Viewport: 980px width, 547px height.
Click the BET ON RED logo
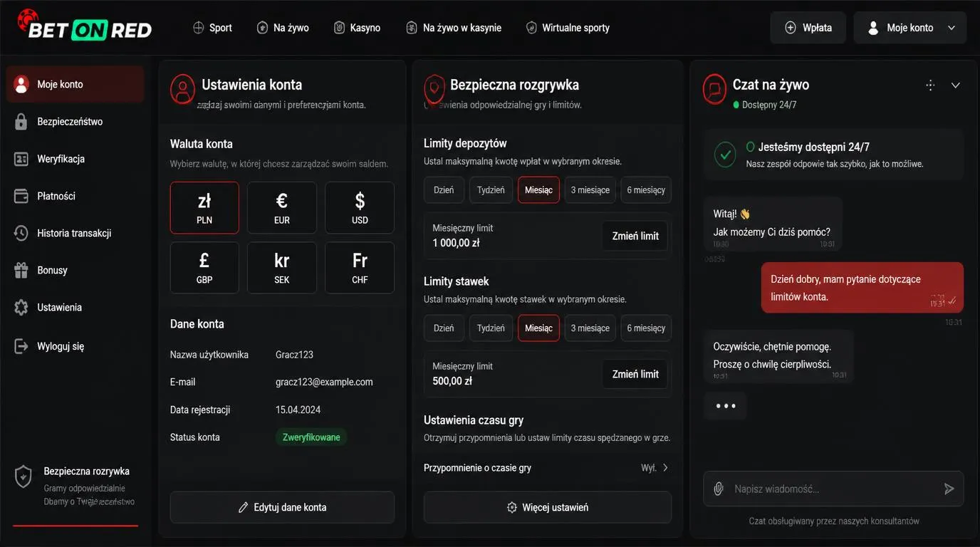pyautogui.click(x=85, y=25)
